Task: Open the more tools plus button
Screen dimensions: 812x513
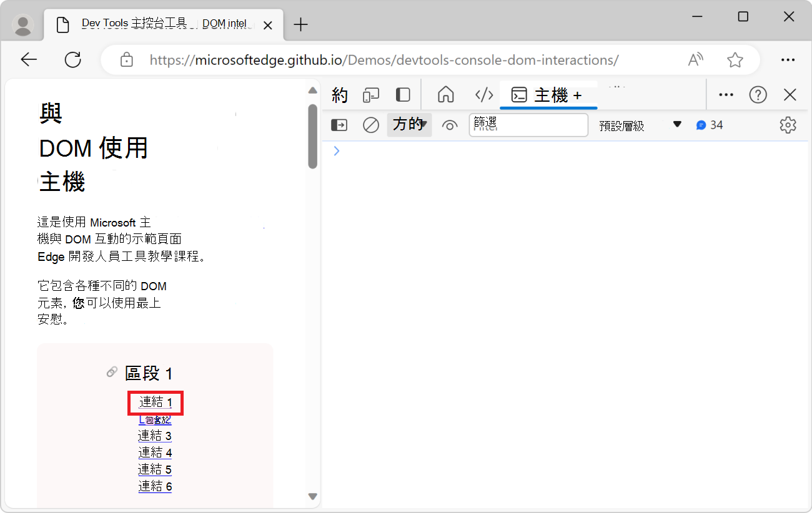Action: (x=577, y=95)
